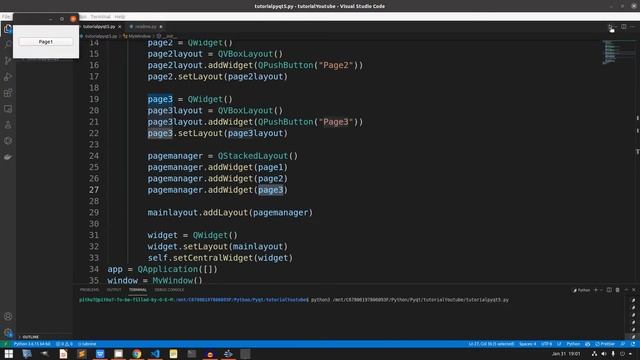Click the Python interpreter version in status bar

coord(32,344)
